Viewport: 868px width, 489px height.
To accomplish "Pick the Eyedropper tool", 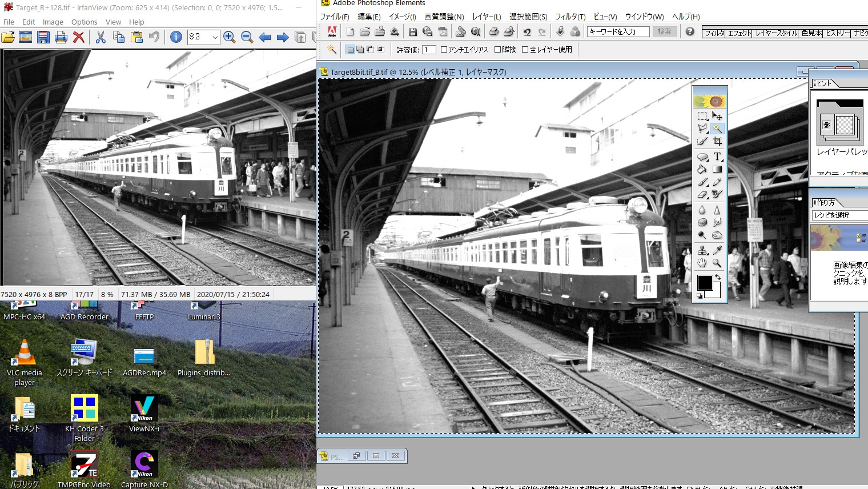I will 717,250.
